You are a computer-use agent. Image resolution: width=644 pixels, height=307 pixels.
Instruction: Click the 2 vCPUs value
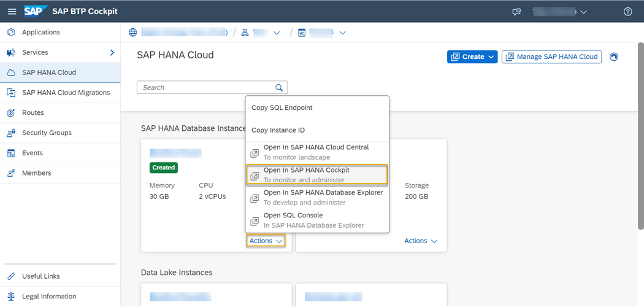pyautogui.click(x=212, y=196)
